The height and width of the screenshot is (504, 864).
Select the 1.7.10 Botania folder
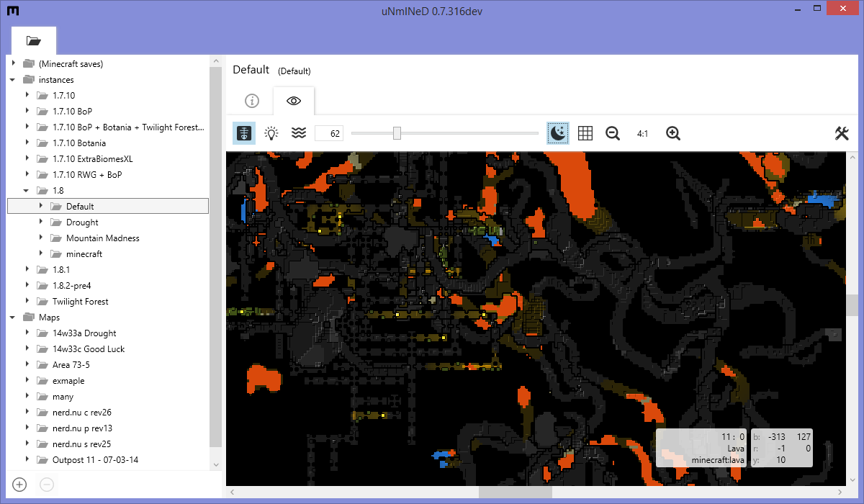79,143
